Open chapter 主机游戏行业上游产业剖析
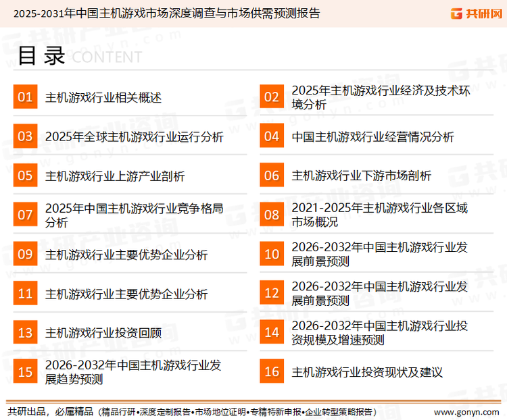The height and width of the screenshot is (420, 507). coord(115,176)
